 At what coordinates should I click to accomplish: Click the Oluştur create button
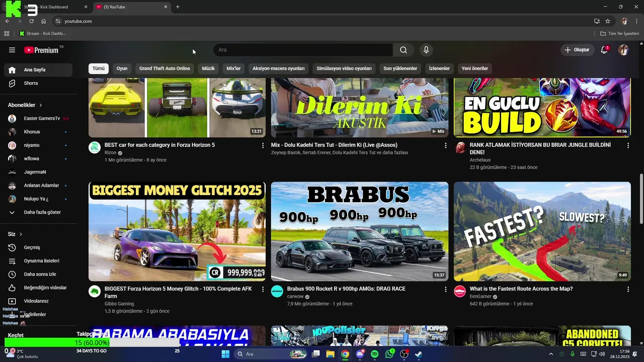pyautogui.click(x=577, y=50)
